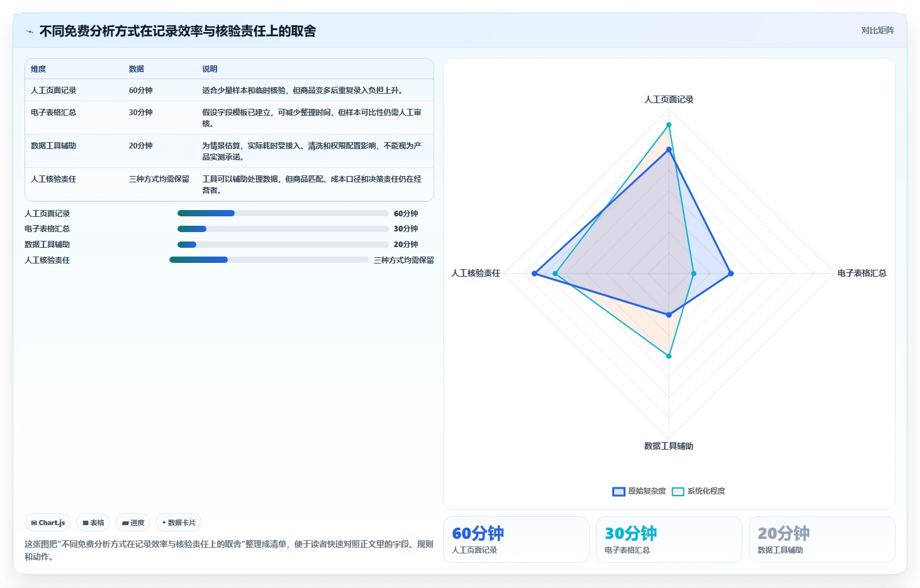The image size is (920, 588).
Task: Click progress list label 电子表格汇总
Action: [47, 229]
